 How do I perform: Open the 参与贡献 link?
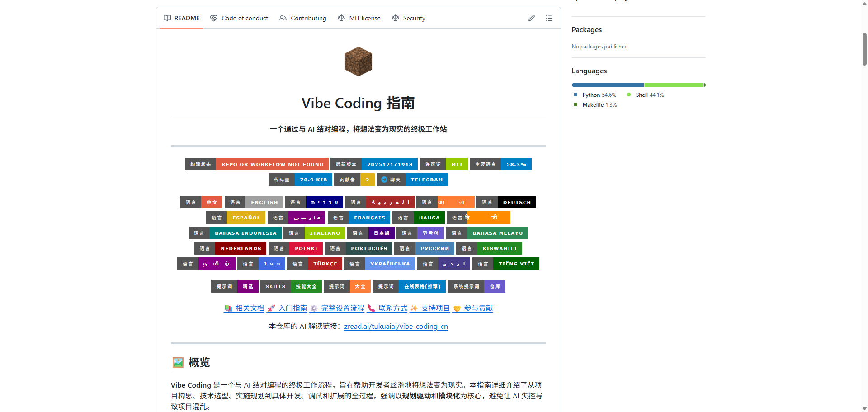click(473, 308)
